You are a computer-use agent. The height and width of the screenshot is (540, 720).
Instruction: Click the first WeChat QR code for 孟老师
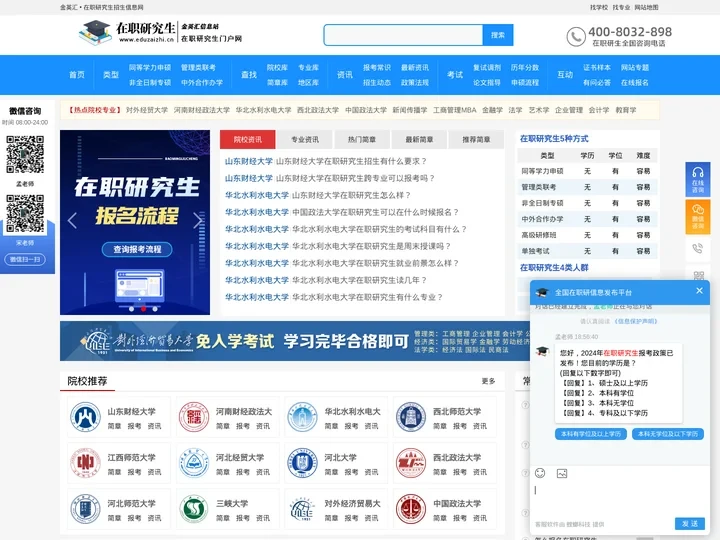tap(25, 154)
